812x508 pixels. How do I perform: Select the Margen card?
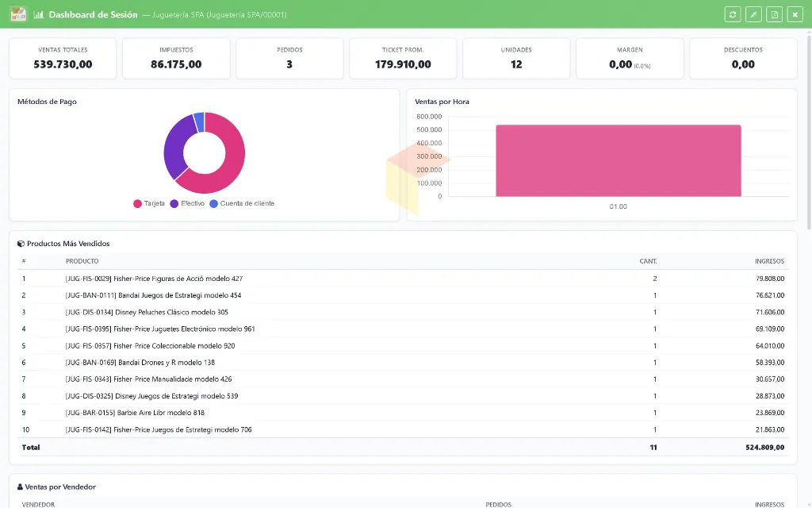(x=630, y=59)
